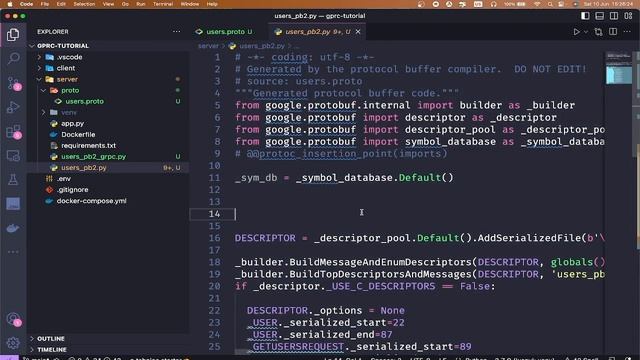Open the Manage settings gear
The width and height of the screenshot is (640, 360).
[13, 343]
